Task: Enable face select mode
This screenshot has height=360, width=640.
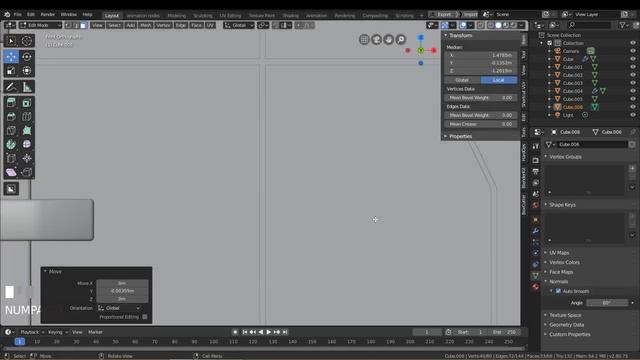Action: pyautogui.click(x=83, y=25)
